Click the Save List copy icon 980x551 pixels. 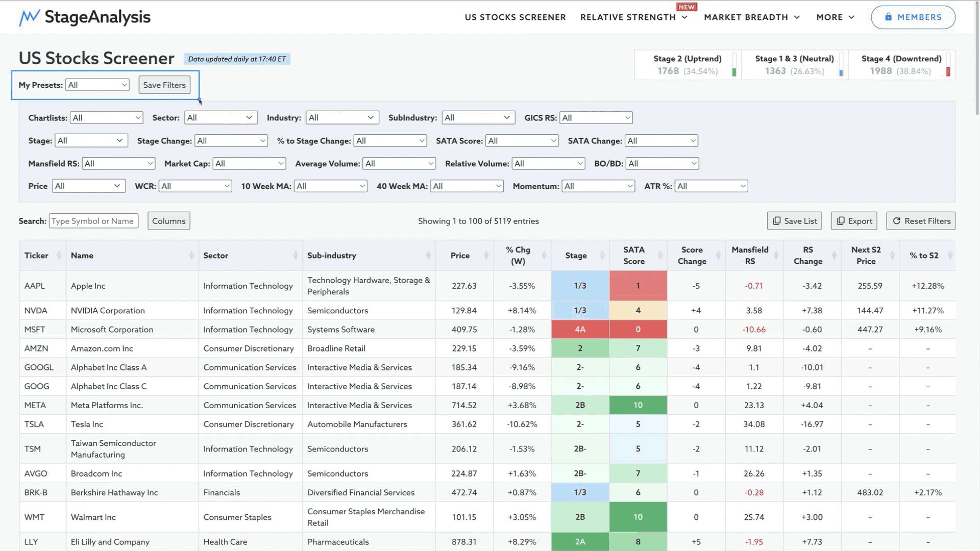pos(776,221)
